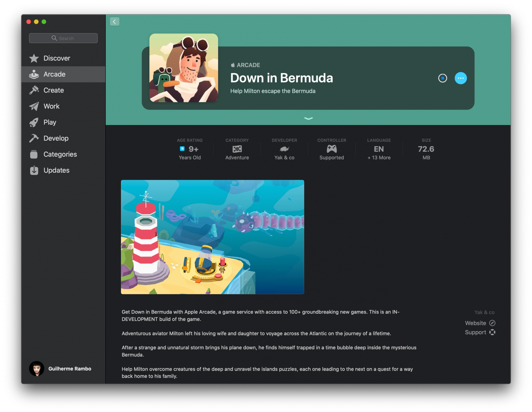Click the Arcade joystick icon
This screenshot has height=412, width=532.
point(34,74)
